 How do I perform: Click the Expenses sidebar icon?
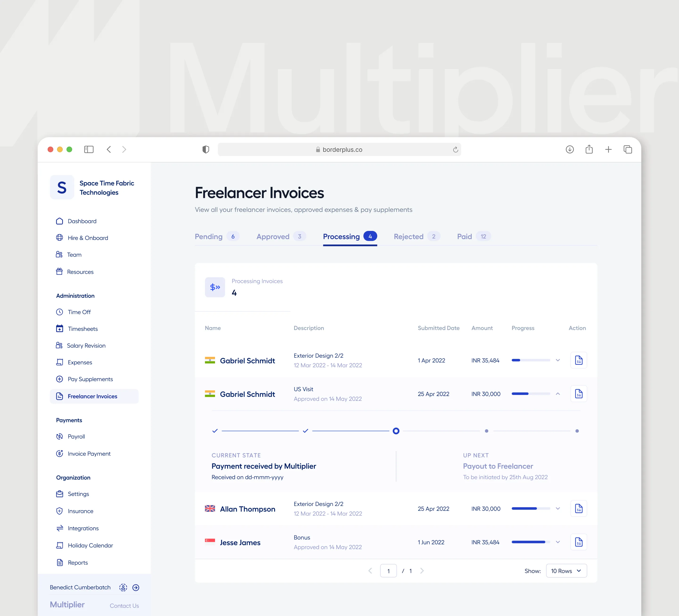tap(60, 362)
